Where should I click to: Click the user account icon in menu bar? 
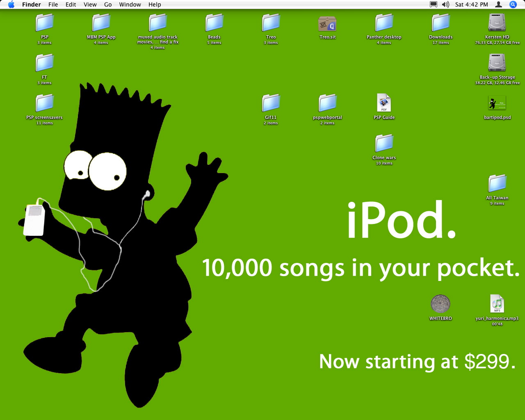tap(499, 5)
